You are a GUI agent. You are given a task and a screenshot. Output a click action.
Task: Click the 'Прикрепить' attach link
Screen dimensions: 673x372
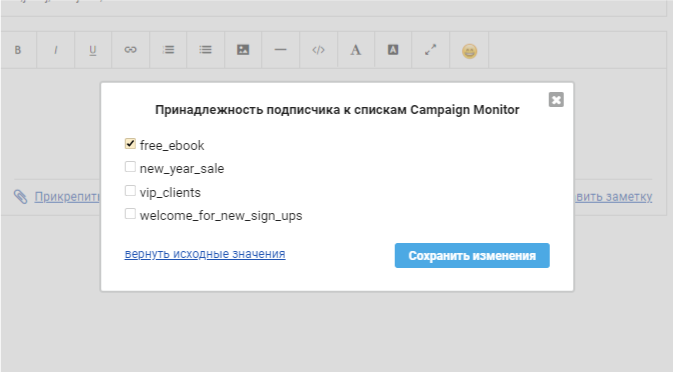[67, 197]
